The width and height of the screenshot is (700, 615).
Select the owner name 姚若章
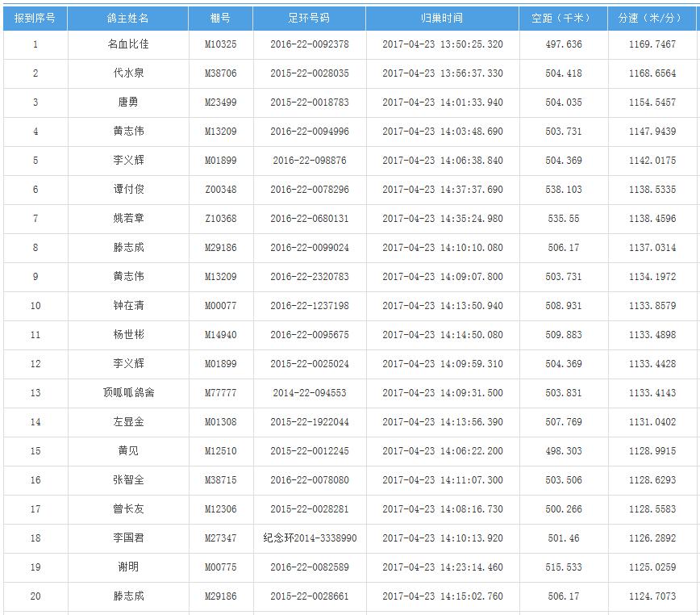coord(127,219)
